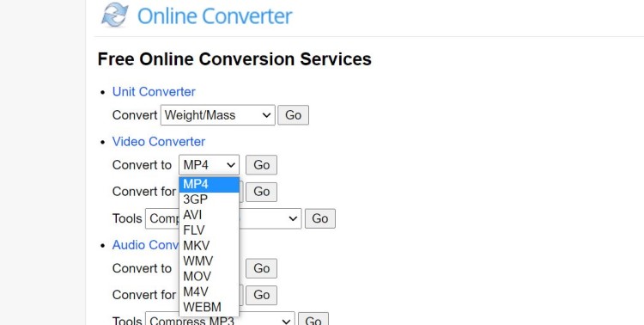Click the Online Converter logo icon
Image resolution: width=644 pixels, height=325 pixels.
(115, 15)
